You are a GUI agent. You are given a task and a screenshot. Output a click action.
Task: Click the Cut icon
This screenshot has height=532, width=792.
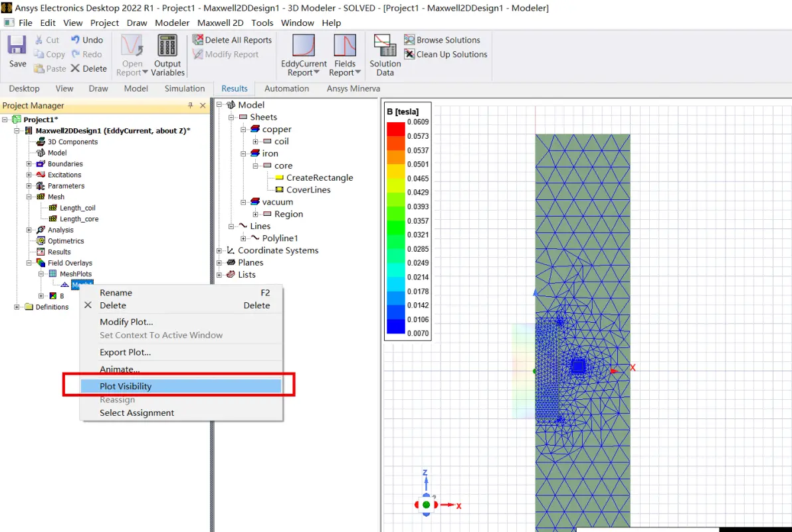pos(39,39)
